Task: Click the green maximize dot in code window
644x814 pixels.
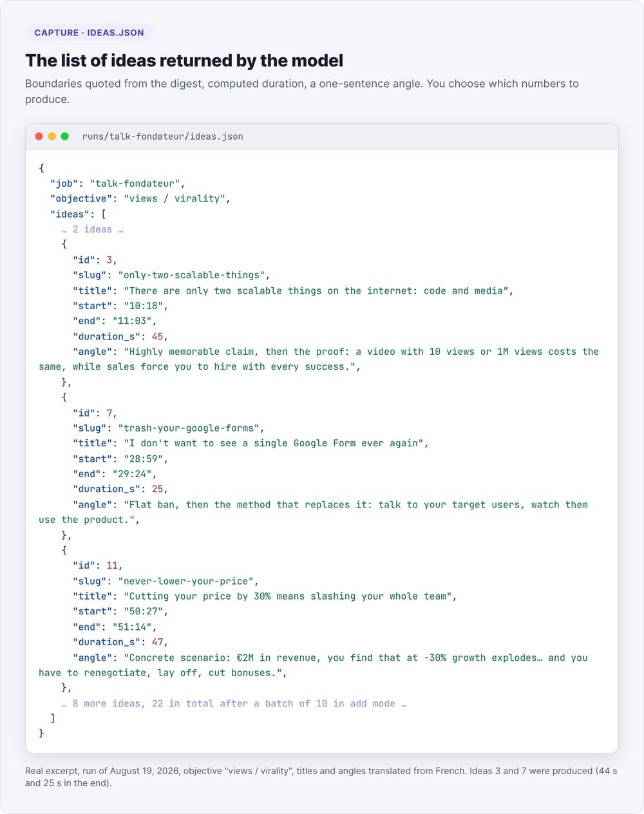Action: coord(64,137)
